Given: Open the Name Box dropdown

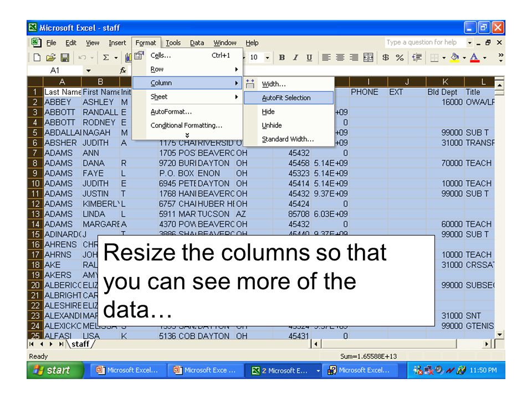Looking at the screenshot, I should [89, 70].
